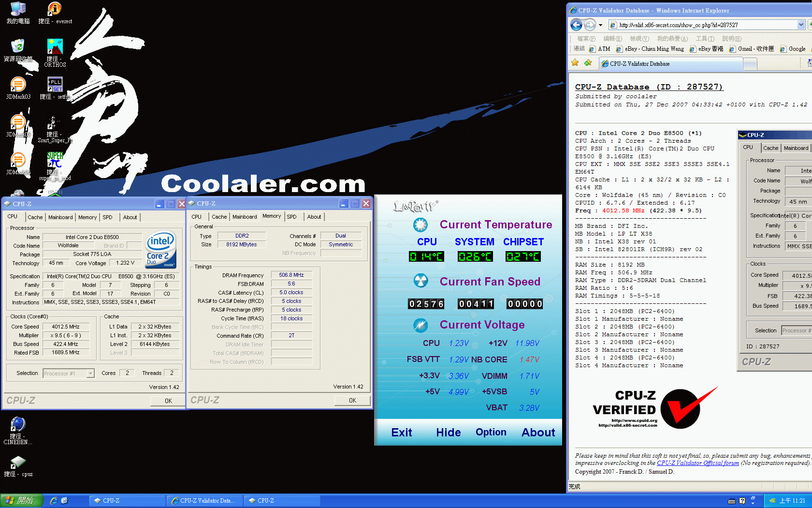Click the Internet Explorer quick launch icon
The image size is (812, 508).
(54, 501)
